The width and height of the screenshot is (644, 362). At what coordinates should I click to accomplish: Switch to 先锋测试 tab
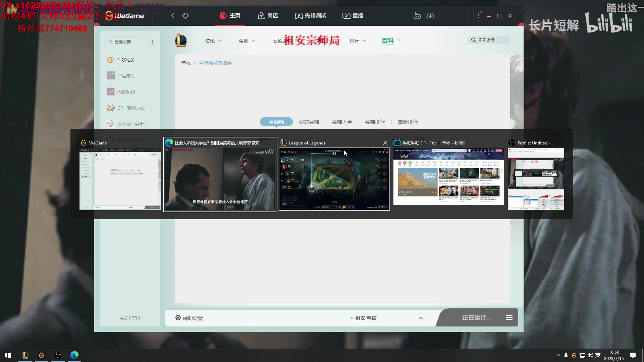[x=311, y=16]
